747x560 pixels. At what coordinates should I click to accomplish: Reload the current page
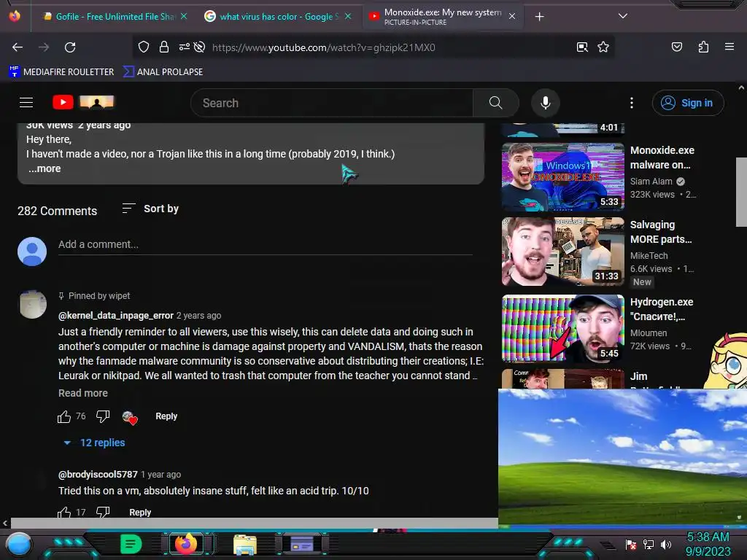(x=70, y=47)
